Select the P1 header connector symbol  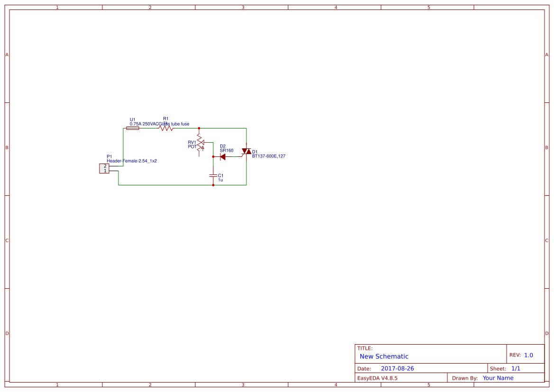[x=104, y=168]
